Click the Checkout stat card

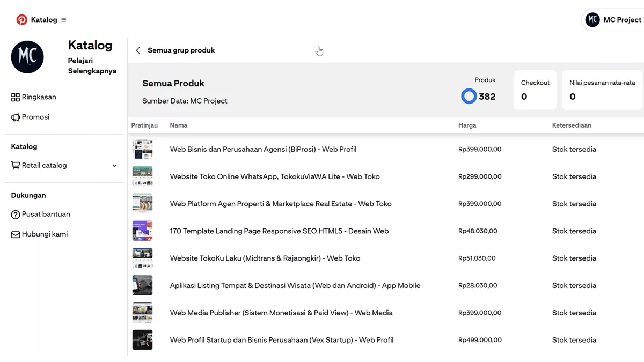tap(535, 90)
